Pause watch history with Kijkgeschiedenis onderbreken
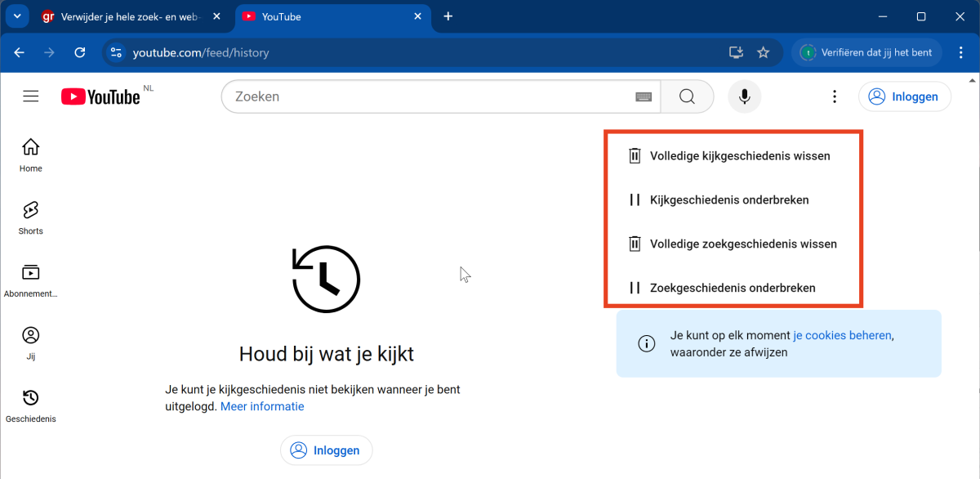Screen dimensions: 980x479 (x=728, y=199)
